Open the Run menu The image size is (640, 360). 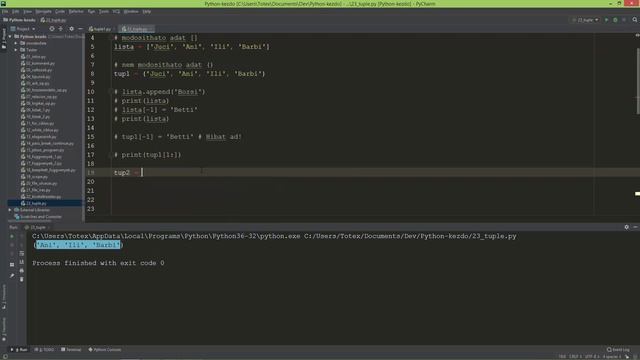coord(91,11)
